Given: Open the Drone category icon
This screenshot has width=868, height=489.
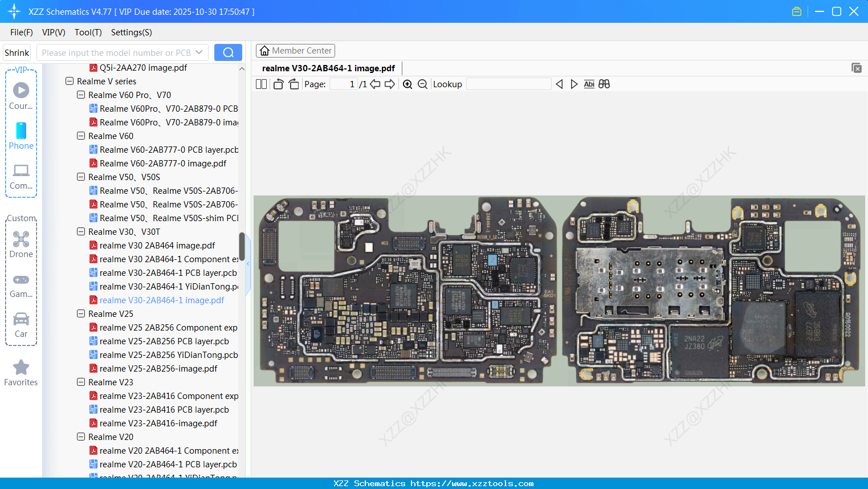Looking at the screenshot, I should pyautogui.click(x=21, y=244).
